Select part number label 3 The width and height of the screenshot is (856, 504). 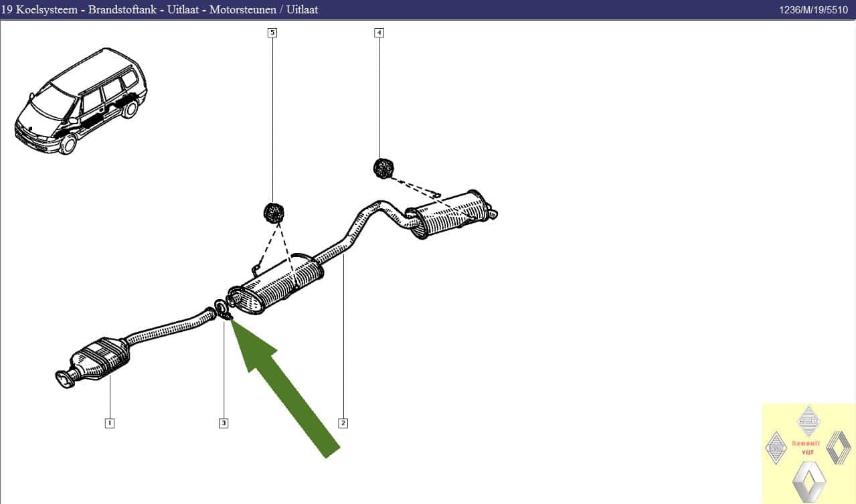224,423
